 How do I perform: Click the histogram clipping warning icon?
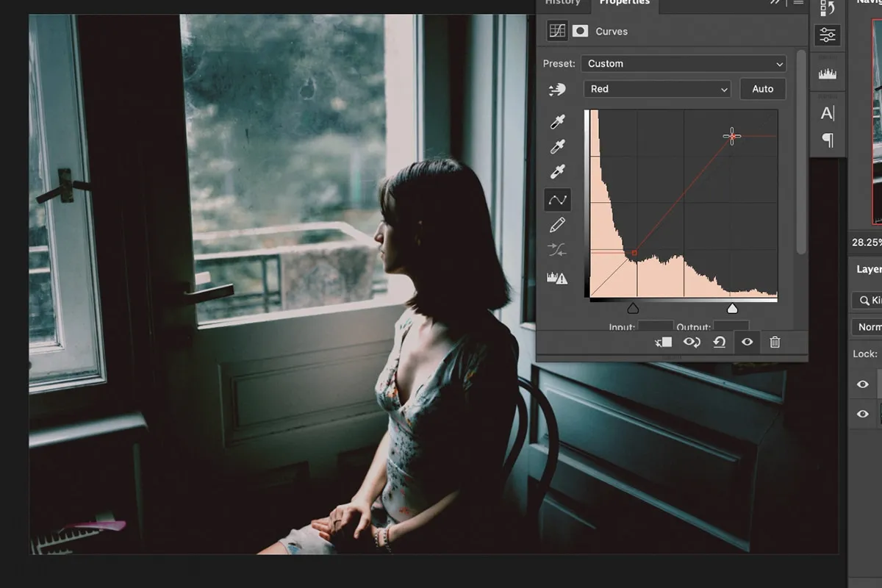557,277
